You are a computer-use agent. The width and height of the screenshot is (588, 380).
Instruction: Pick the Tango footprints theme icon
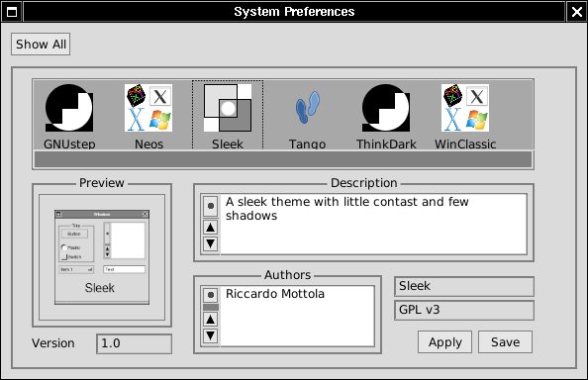[x=307, y=108]
